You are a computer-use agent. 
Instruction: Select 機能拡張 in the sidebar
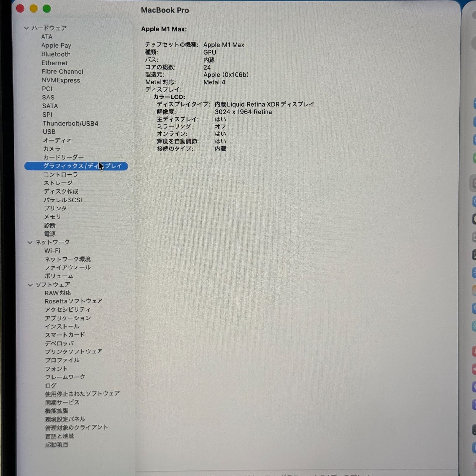tap(57, 411)
